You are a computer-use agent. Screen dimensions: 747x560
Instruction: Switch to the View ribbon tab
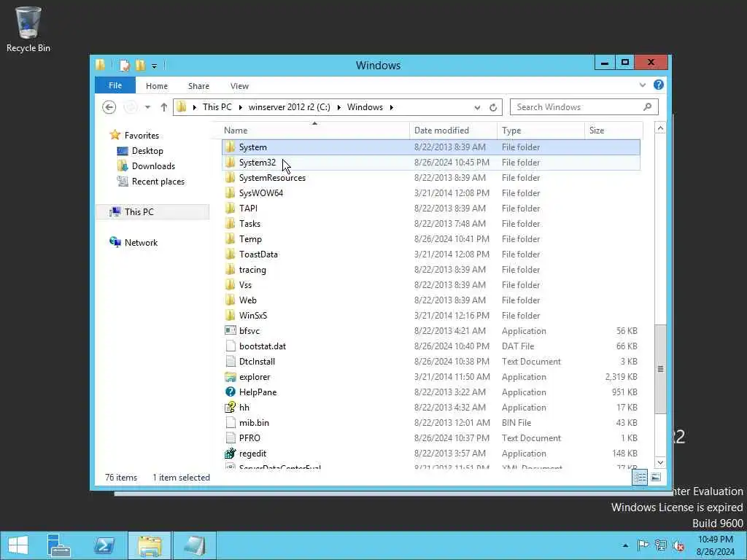pyautogui.click(x=239, y=86)
